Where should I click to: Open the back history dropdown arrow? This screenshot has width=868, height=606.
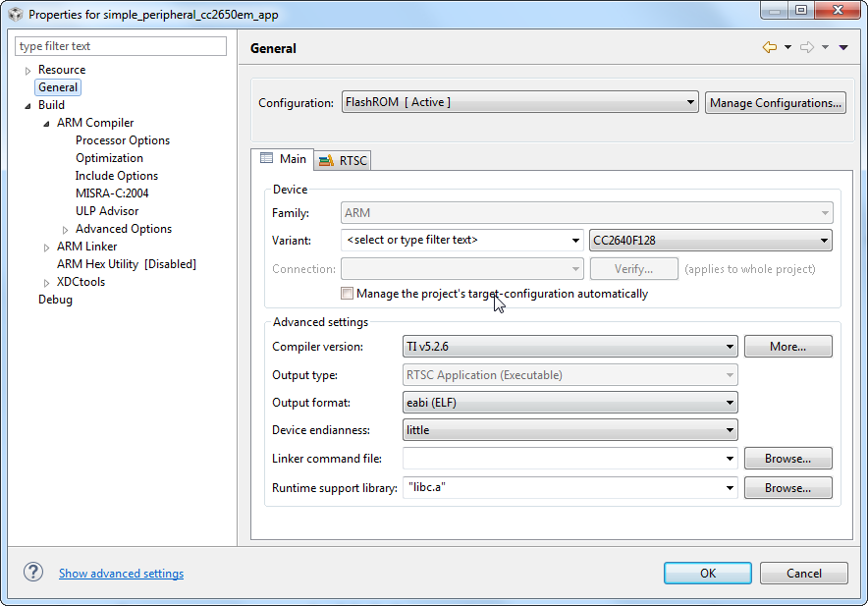coord(787,47)
